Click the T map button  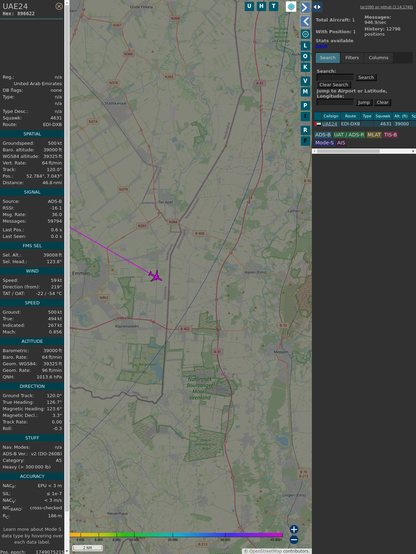pyautogui.click(x=273, y=6)
